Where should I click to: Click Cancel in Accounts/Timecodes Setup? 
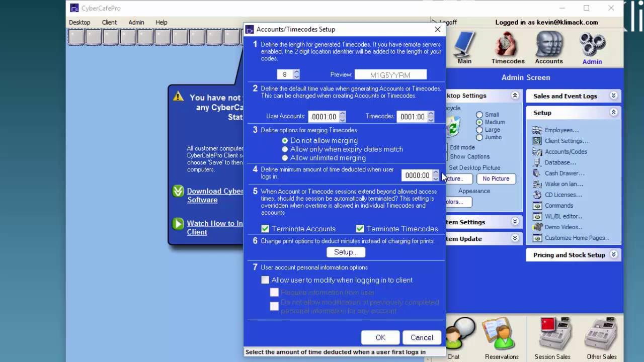coord(422,337)
